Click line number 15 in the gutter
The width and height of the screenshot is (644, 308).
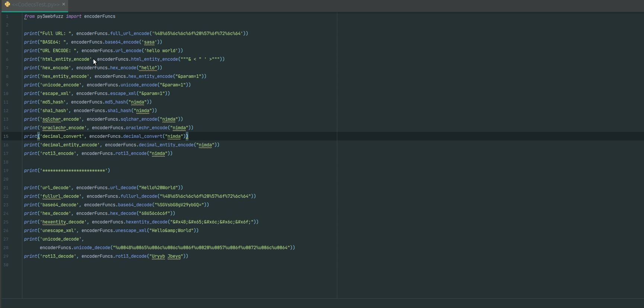pos(6,136)
